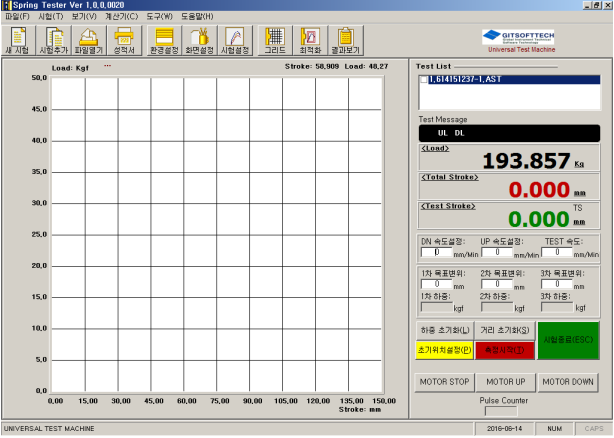Click the red Universal Test Machine caption
This screenshot has width=614, height=438.
[521, 50]
